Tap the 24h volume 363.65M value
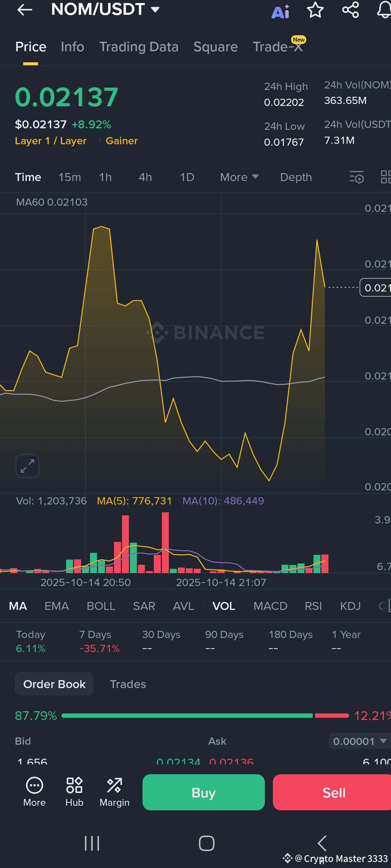The image size is (391, 868). pyautogui.click(x=345, y=101)
